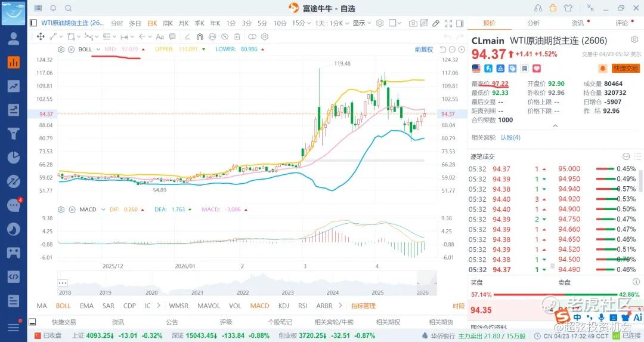644x342 pixels.
Task: Click the screenshot camera icon in chart toolbar
Action: 413,23
